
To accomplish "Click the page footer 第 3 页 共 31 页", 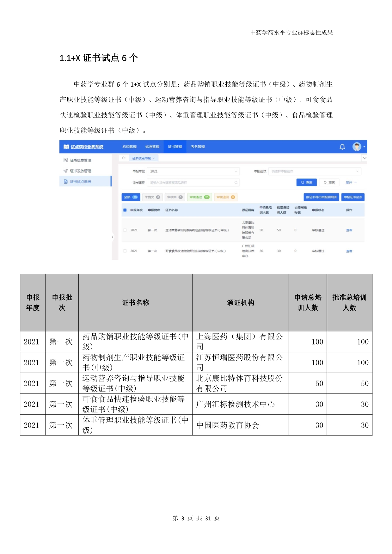I will click(x=196, y=518).
